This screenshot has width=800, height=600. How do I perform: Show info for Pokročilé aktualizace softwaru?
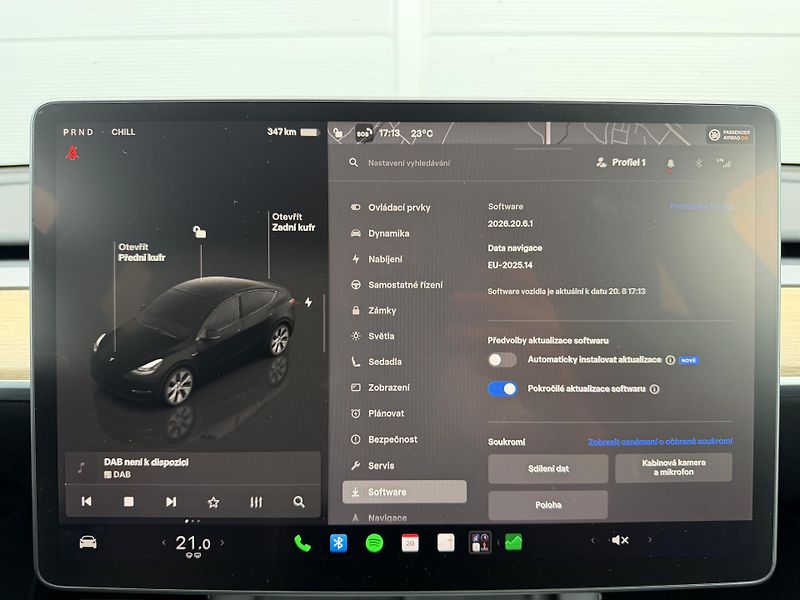(x=654, y=389)
